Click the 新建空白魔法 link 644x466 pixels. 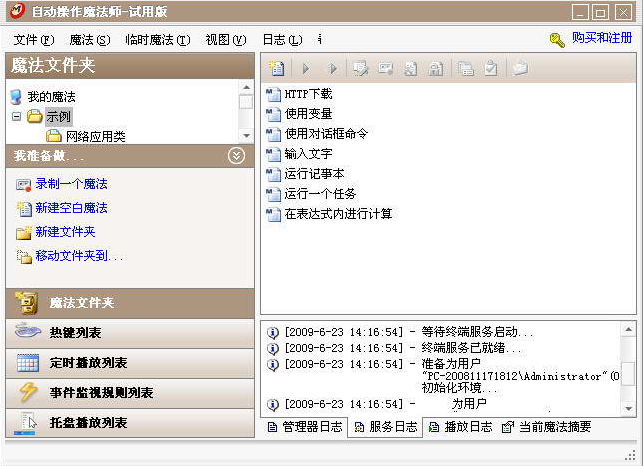click(71, 208)
